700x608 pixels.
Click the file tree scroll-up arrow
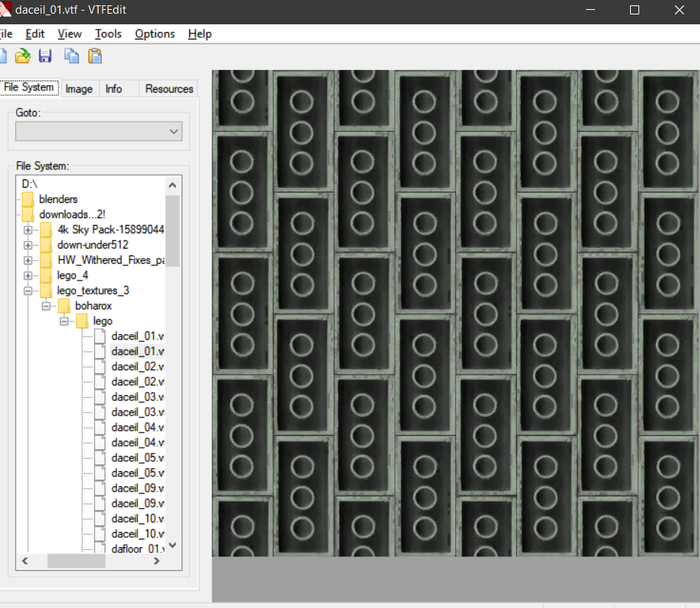173,185
